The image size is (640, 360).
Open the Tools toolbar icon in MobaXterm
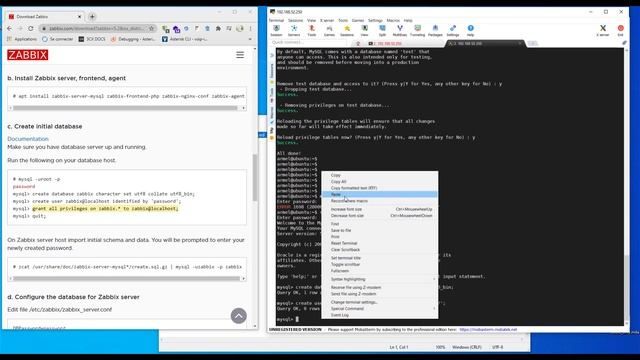pos(311,30)
